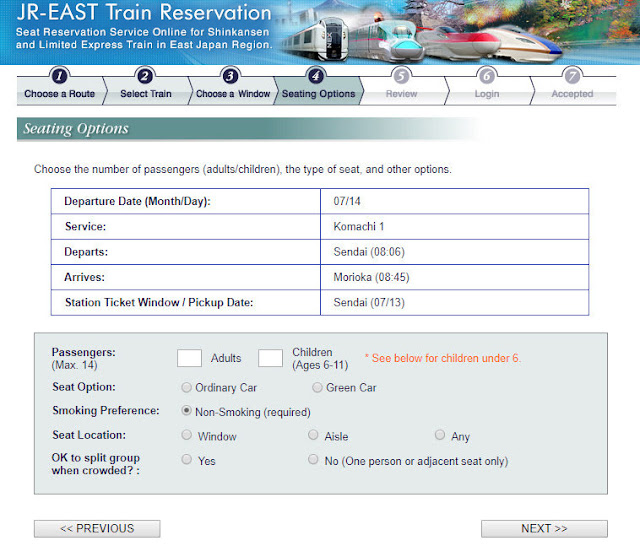Click pickup value Sendai (07/13)
Viewport: 640px width, 546px height.
click(x=369, y=302)
